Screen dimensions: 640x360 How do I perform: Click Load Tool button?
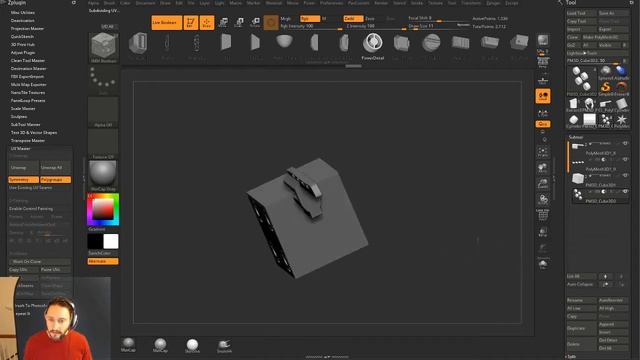pos(581,13)
